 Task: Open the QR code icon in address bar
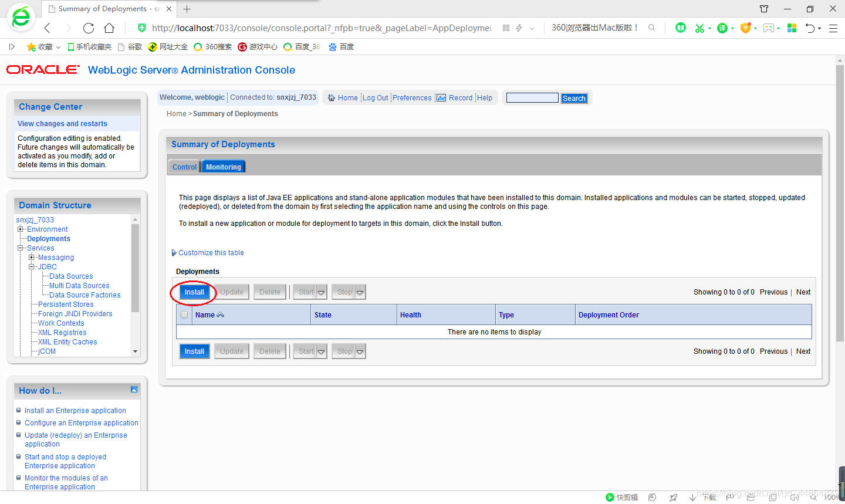tap(506, 28)
